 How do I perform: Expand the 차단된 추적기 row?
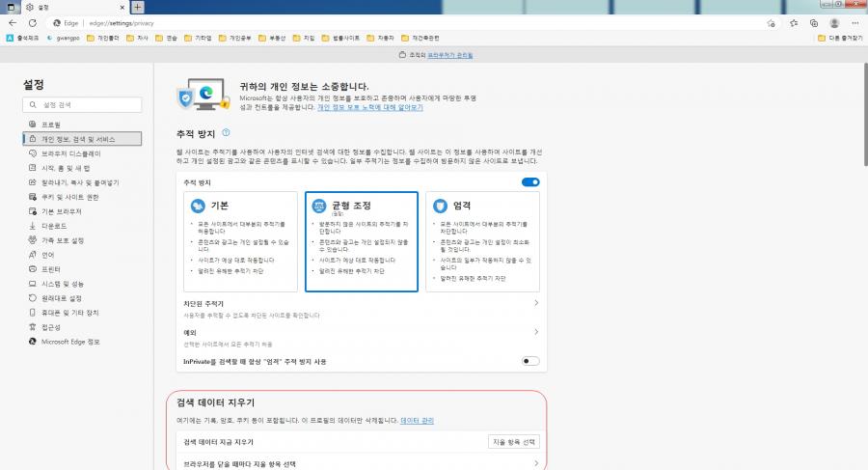[x=535, y=303]
